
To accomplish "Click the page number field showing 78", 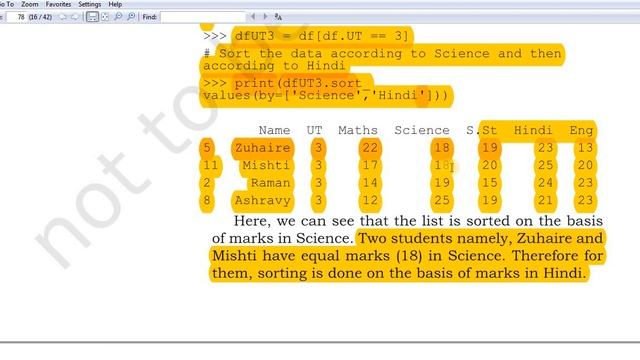I will point(16,17).
